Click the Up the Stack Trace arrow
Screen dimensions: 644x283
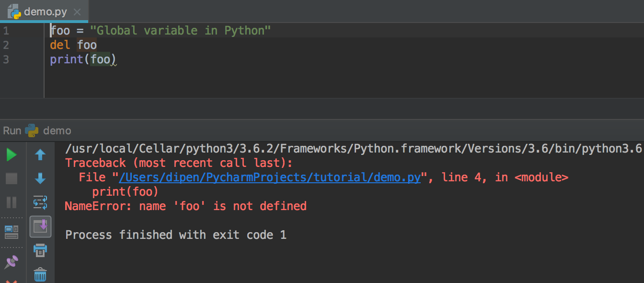coord(40,155)
